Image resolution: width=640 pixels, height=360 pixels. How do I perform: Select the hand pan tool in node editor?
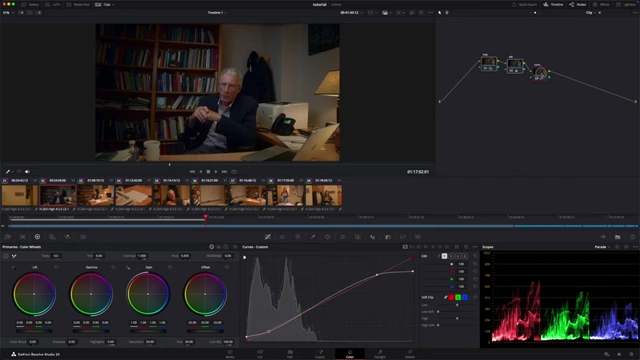447,13
